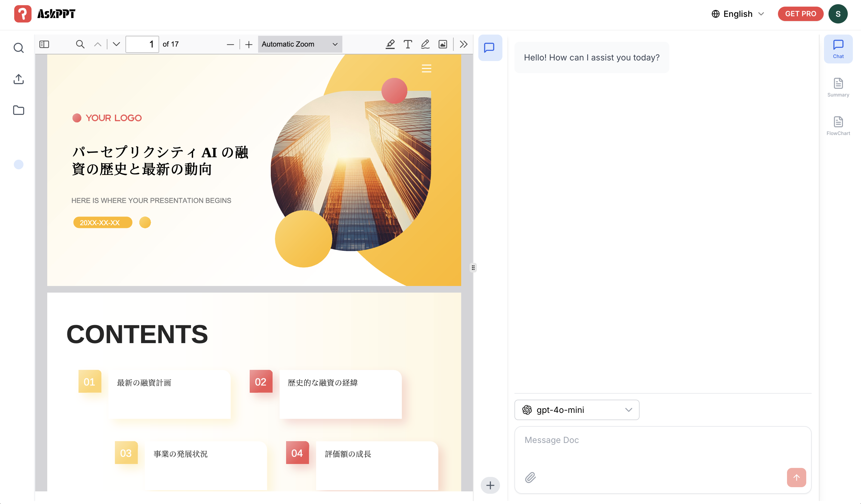The width and height of the screenshot is (861, 504).
Task: Toggle the PDF sidebar panel
Action: coord(45,44)
